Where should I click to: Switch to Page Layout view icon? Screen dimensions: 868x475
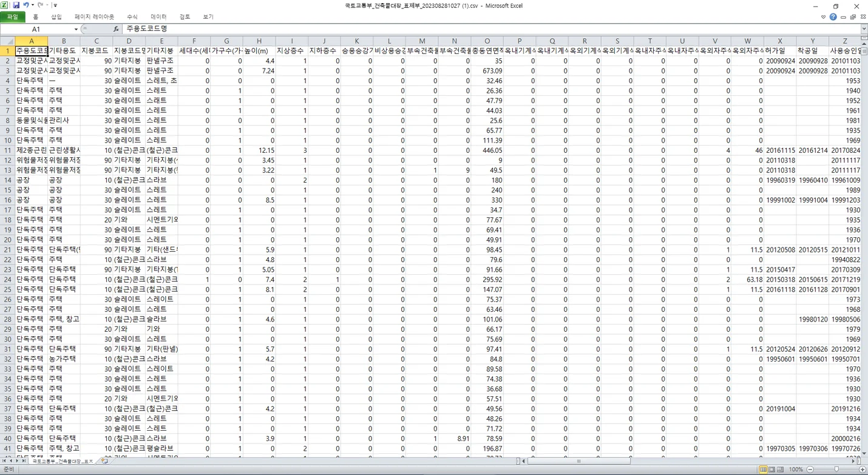771,470
